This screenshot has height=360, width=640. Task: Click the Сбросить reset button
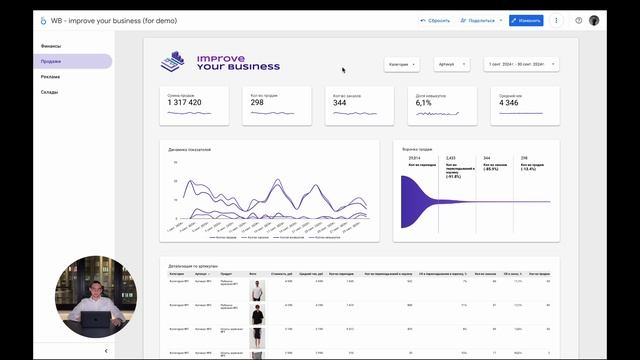(x=435, y=20)
